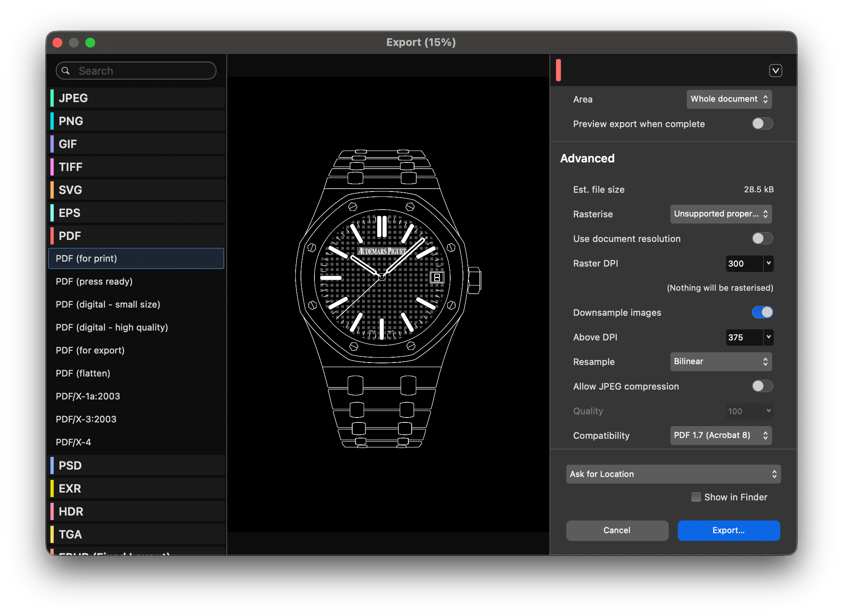Viewport: 843px width, 616px height.
Task: Collapse the PDF format category
Action: click(137, 236)
